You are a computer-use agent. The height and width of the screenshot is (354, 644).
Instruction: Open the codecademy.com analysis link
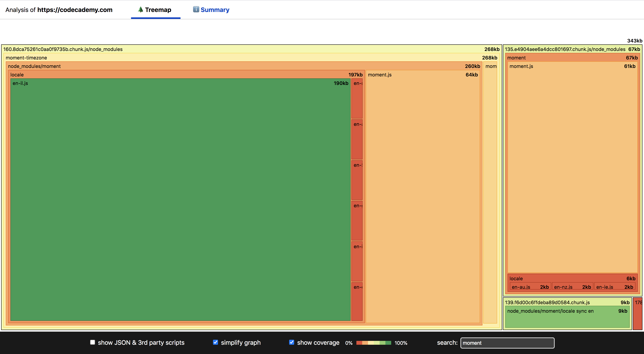tap(75, 10)
